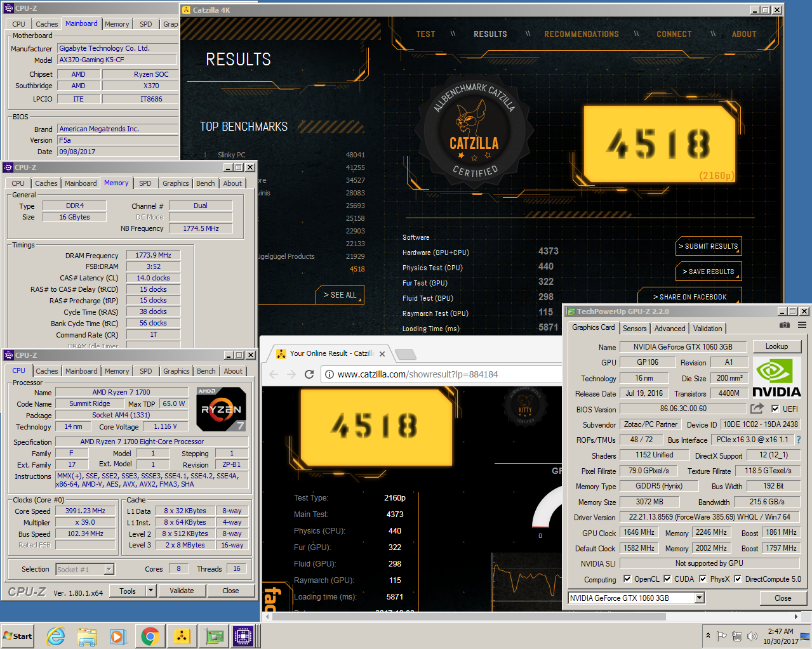Switch to Chrome via taskbar icon
The width and height of the screenshot is (812, 649).
coord(150,636)
